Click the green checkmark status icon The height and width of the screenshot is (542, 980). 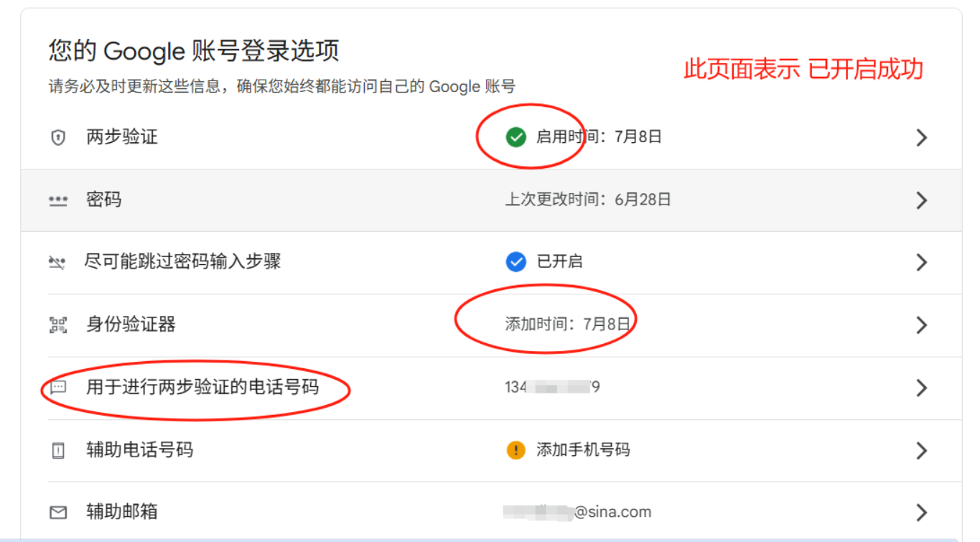pos(515,137)
